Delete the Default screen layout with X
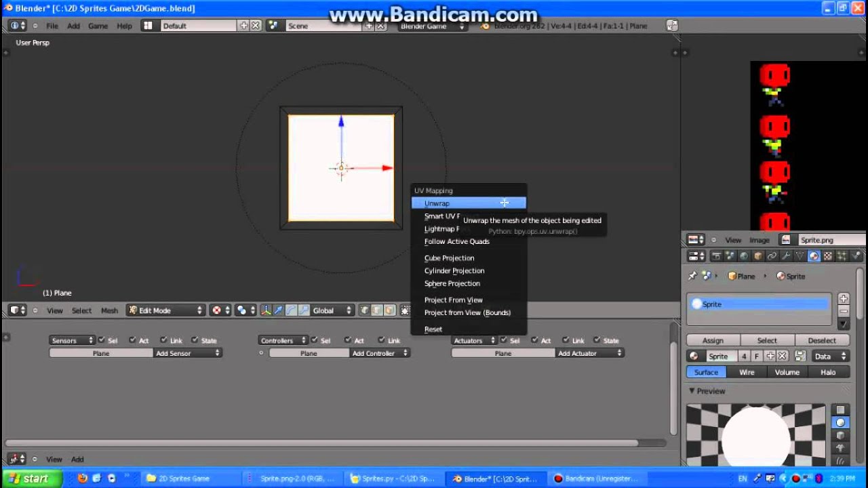The height and width of the screenshot is (488, 868). (x=256, y=26)
